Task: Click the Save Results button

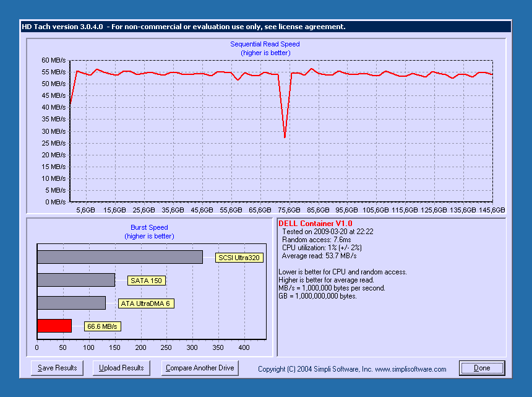Action: click(x=57, y=368)
